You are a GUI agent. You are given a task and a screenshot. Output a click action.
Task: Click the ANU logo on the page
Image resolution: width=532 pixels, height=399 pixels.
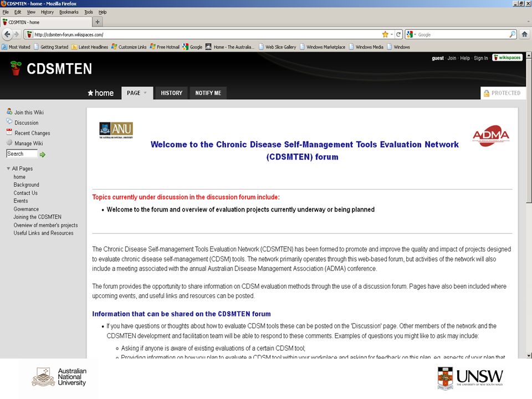(x=116, y=130)
